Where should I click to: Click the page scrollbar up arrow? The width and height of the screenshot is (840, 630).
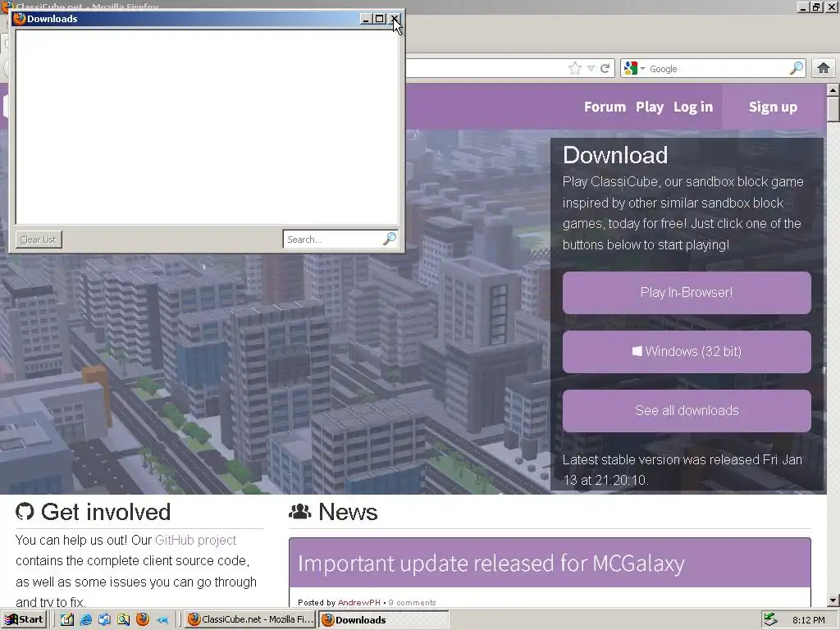[x=833, y=89]
